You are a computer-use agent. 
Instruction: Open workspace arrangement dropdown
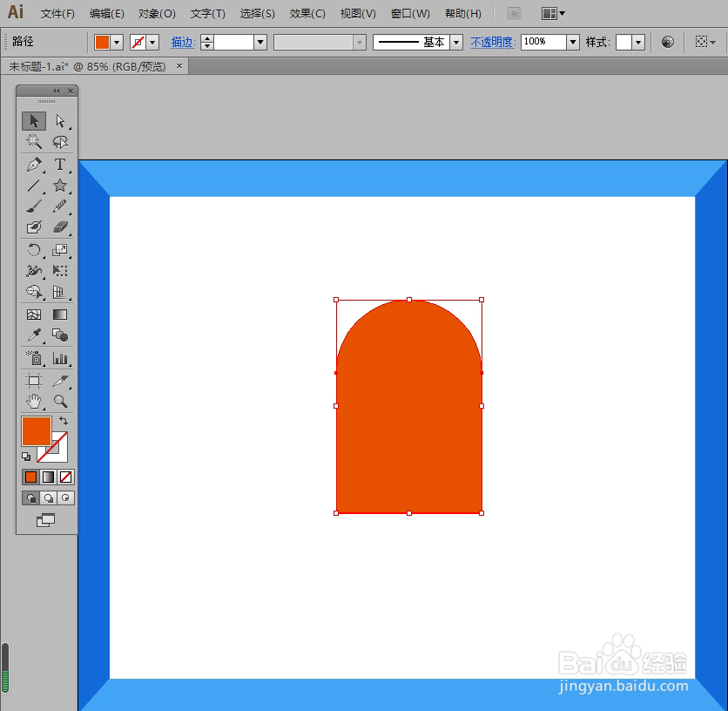pyautogui.click(x=553, y=13)
